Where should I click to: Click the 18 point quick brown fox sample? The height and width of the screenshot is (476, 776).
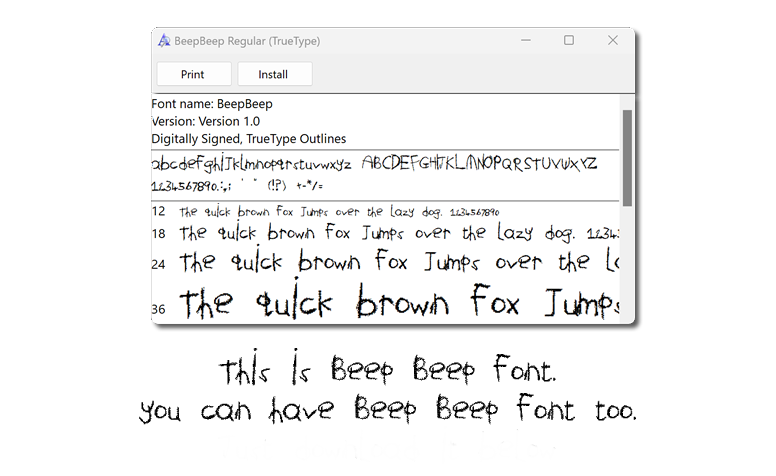(399, 233)
